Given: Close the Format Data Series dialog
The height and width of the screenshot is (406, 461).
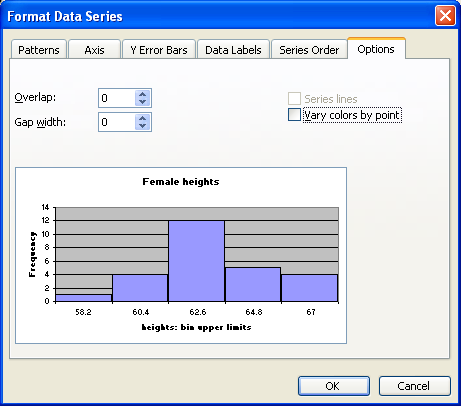Looking at the screenshot, I should [x=445, y=16].
